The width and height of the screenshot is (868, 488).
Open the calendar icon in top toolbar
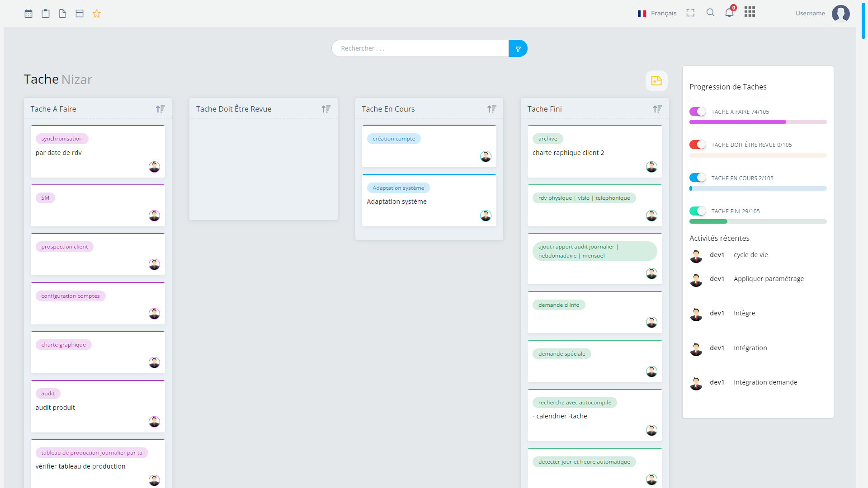point(28,14)
